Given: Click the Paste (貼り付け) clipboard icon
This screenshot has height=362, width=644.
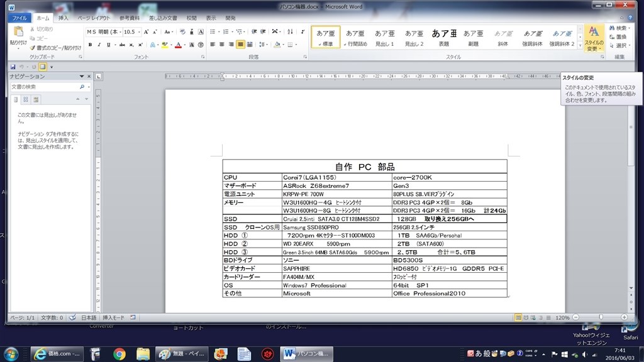Looking at the screenshot, I should 18,31.
